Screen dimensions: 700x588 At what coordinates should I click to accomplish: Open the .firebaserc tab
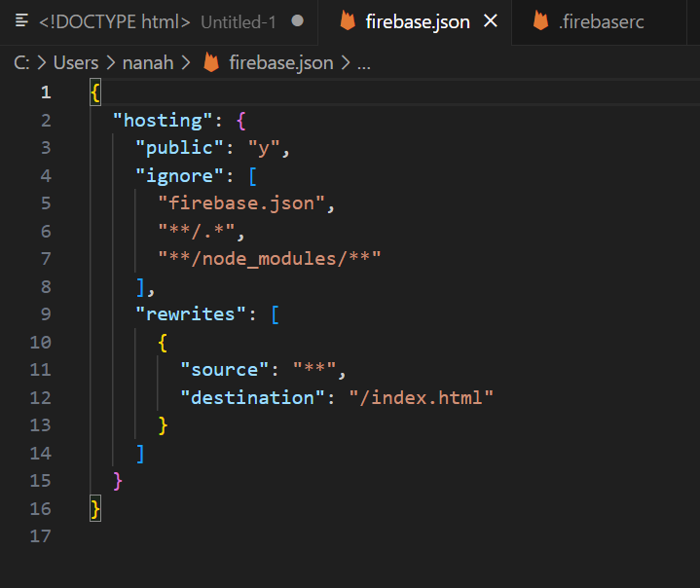[599, 21]
